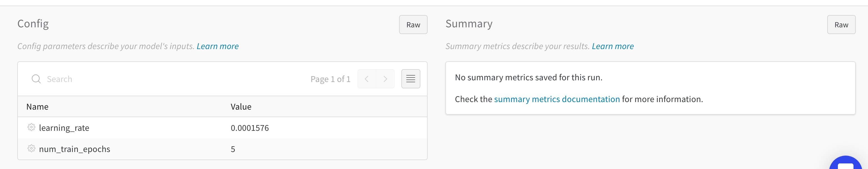This screenshot has height=169, width=868.
Task: Click the Page 1 of 1 indicator
Action: [330, 79]
